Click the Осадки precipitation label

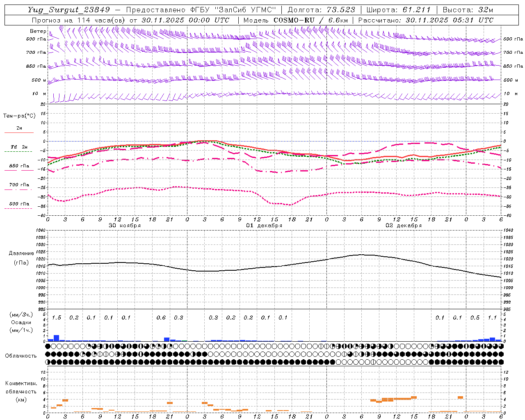(x=21, y=322)
